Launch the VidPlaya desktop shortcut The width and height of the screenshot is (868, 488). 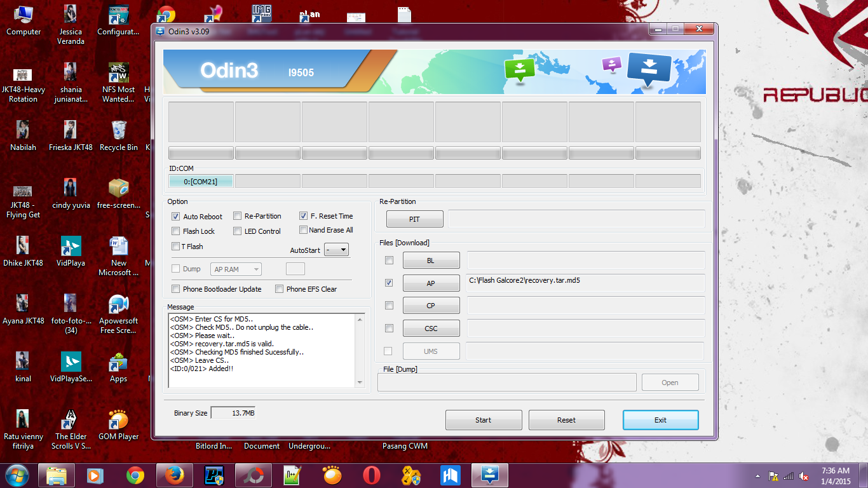[x=71, y=252]
